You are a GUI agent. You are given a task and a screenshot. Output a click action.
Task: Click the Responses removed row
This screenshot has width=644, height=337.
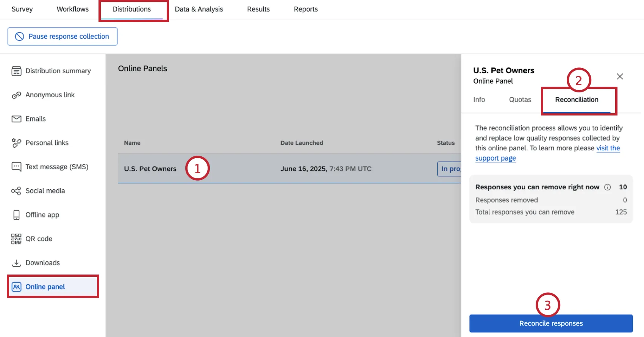pyautogui.click(x=551, y=200)
